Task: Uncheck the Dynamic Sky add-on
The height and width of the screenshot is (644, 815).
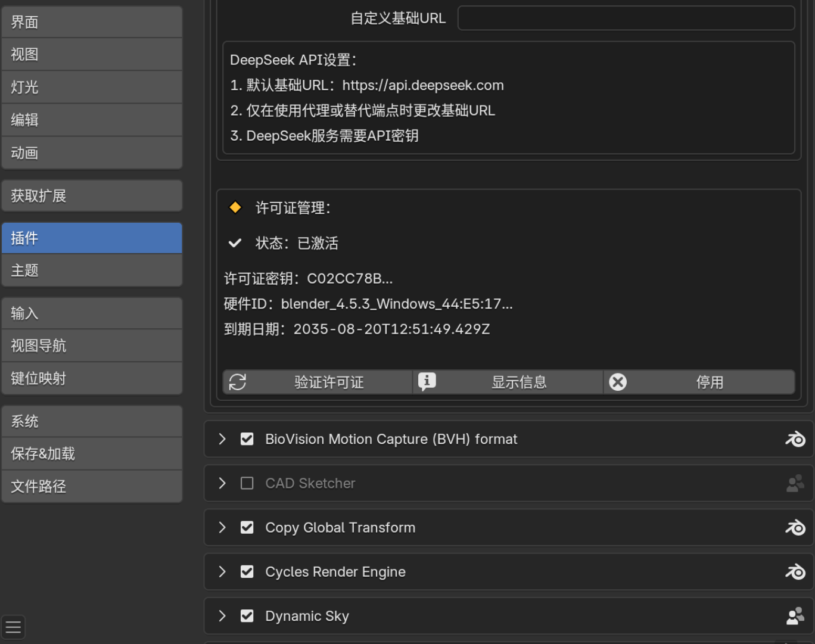Action: pyautogui.click(x=247, y=616)
